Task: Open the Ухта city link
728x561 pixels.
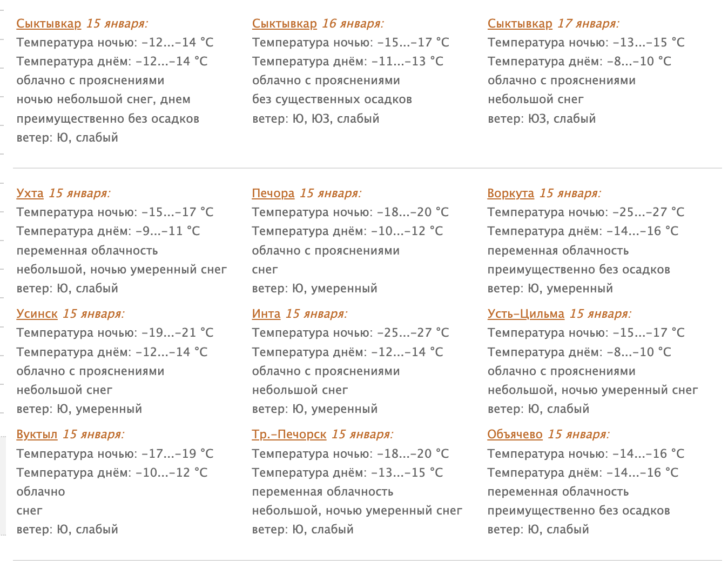Action: coord(30,193)
